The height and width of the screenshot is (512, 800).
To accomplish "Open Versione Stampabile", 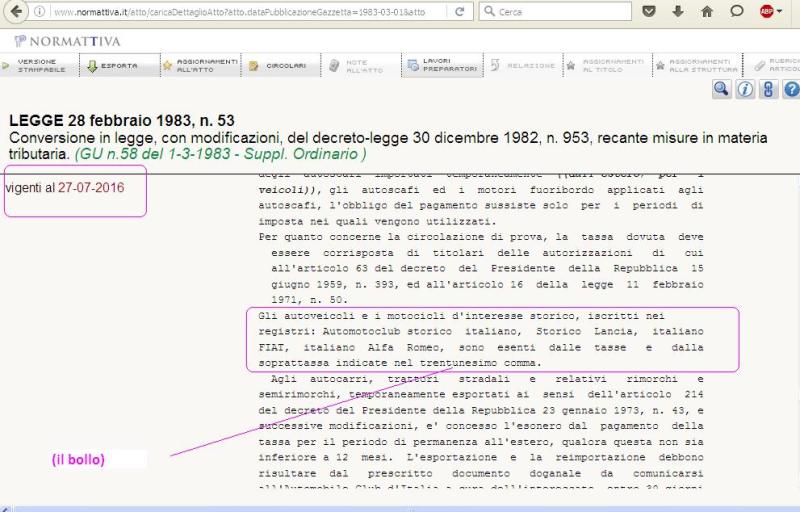I will [x=36, y=66].
